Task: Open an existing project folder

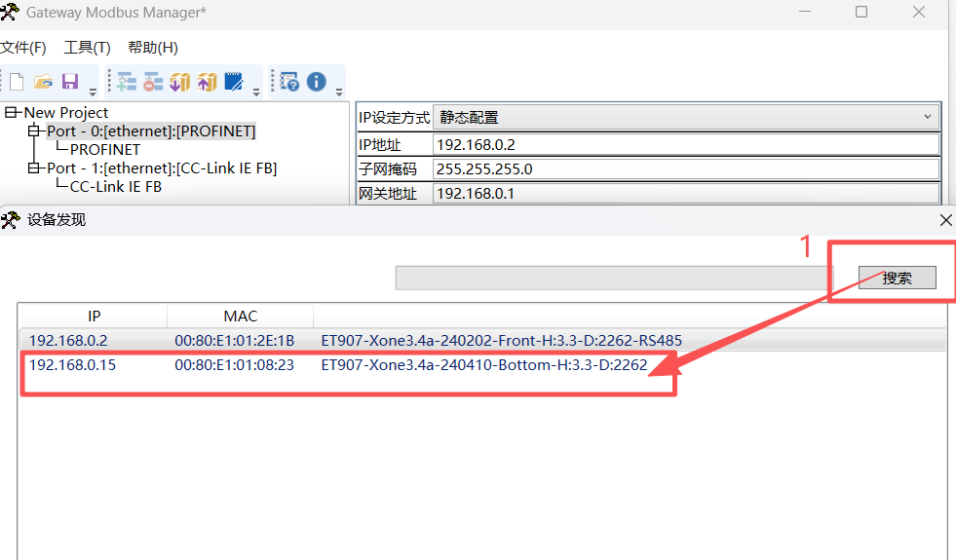Action: [43, 82]
